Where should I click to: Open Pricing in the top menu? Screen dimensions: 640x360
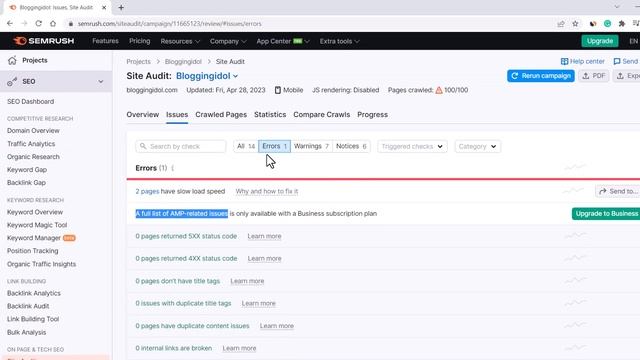tap(140, 41)
